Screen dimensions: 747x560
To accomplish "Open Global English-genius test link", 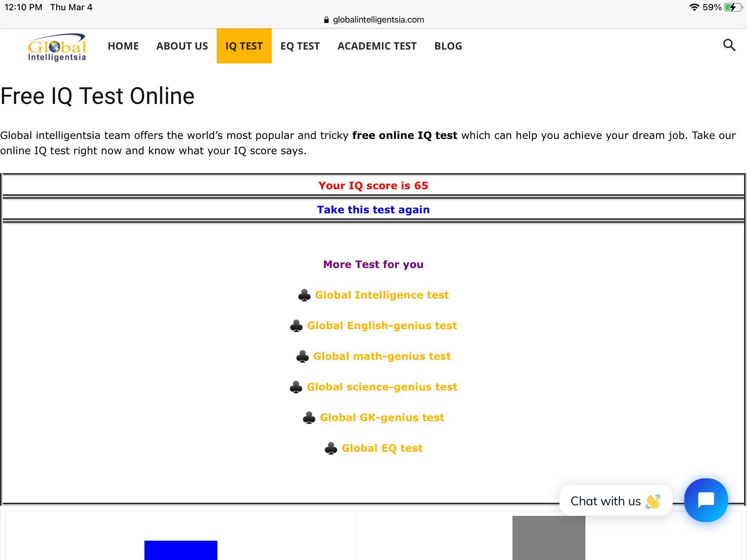I will [x=382, y=326].
